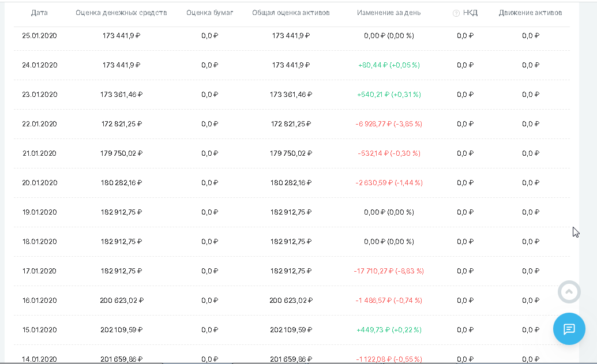Select the 22.01.2020 date cell
Image resolution: width=597 pixels, height=364 pixels.
click(39, 124)
